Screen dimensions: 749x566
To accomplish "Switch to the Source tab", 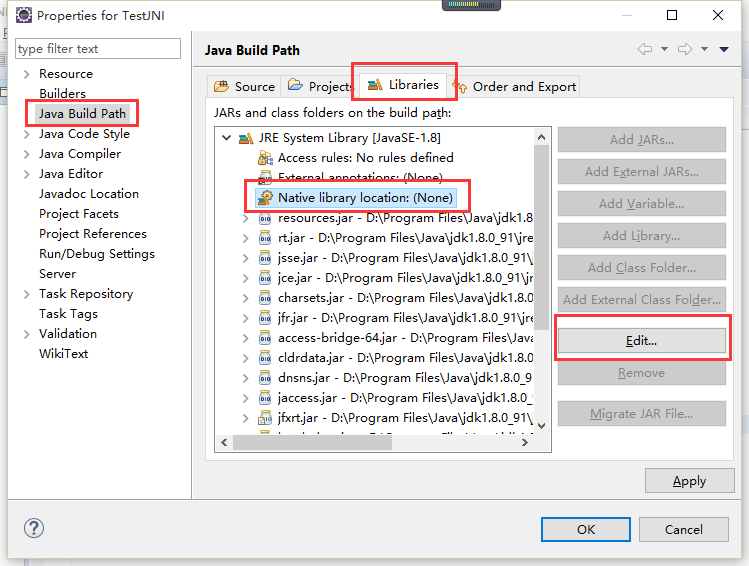I will coord(244,87).
